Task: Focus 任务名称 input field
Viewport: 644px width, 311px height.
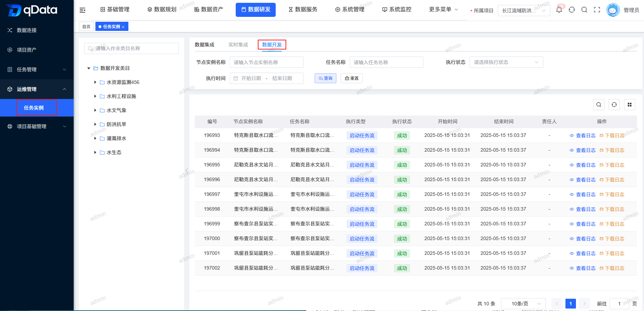Action: coord(387,62)
